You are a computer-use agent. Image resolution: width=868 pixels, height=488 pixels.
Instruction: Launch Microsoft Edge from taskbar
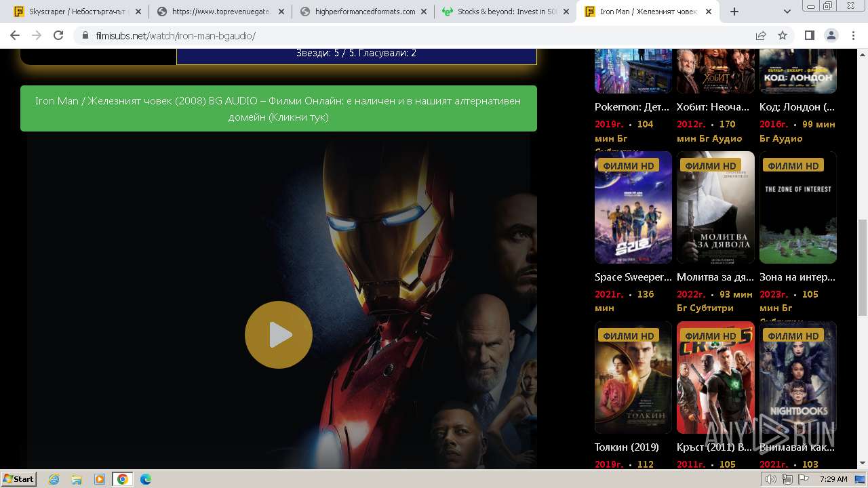coord(146,479)
